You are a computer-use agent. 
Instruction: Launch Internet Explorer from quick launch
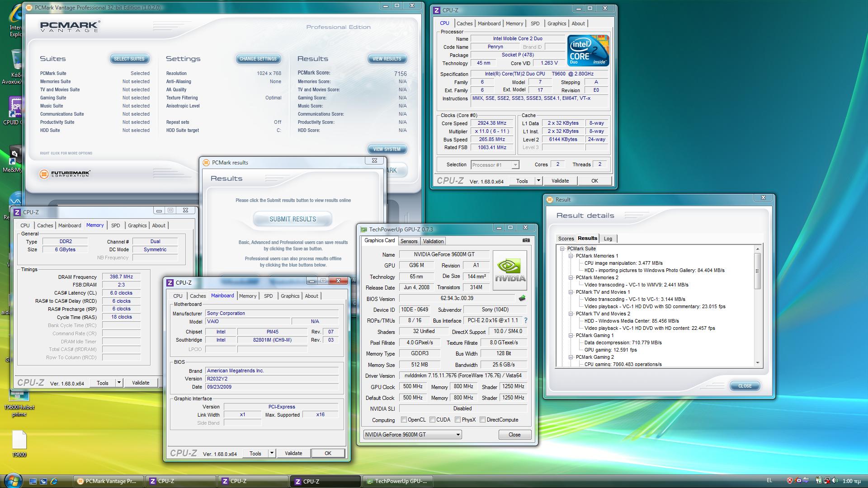(54, 481)
